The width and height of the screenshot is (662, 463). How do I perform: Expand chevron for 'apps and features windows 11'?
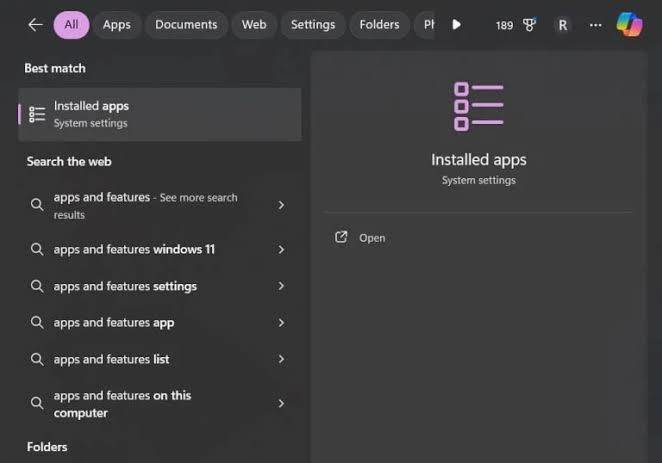point(281,249)
